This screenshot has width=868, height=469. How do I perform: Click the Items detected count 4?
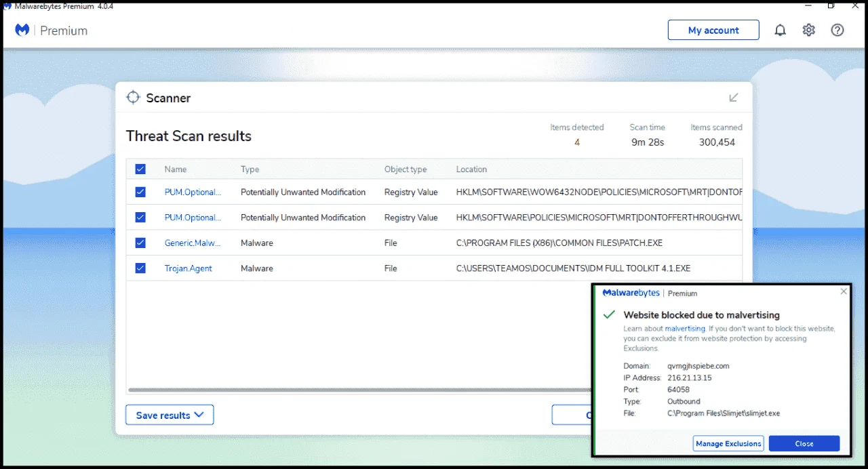click(x=577, y=142)
